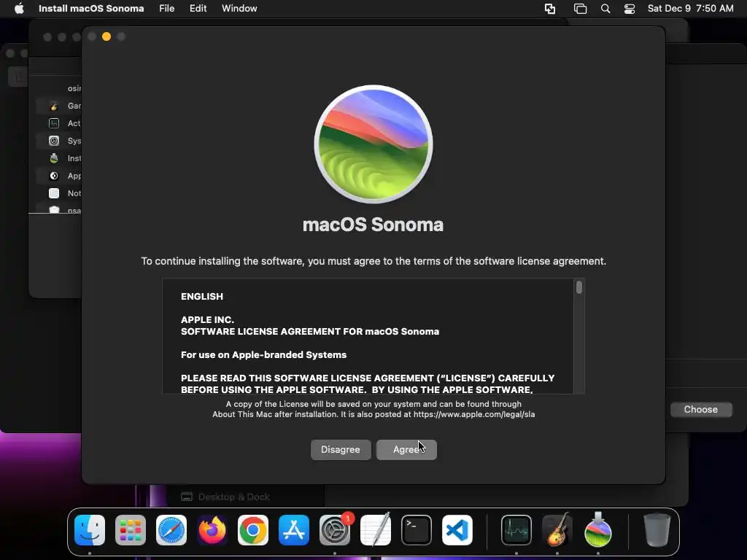The image size is (747, 560).
Task: Launch Visual Studio Code from the Dock
Action: [457, 530]
